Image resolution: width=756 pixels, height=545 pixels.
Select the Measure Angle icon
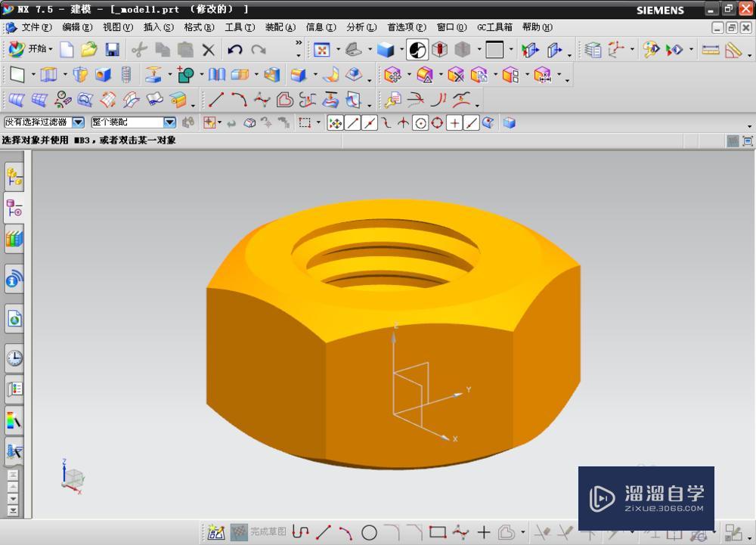[x=733, y=50]
